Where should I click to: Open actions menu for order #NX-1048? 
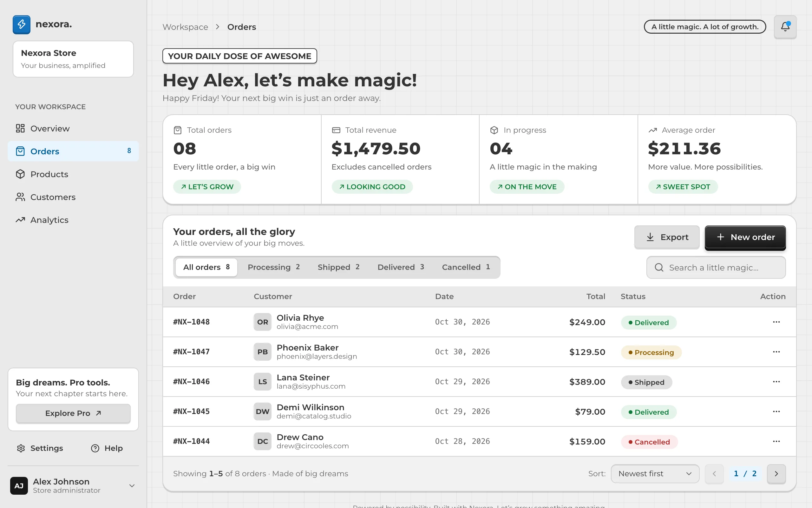tap(776, 322)
